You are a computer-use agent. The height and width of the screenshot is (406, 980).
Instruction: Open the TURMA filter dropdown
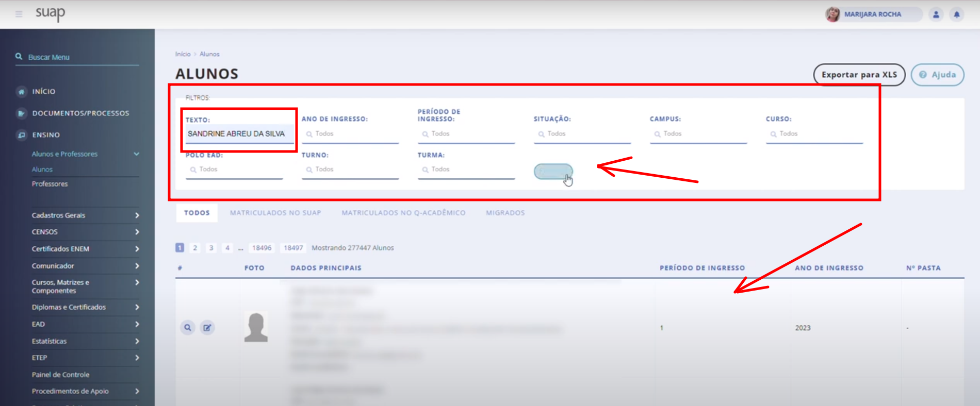(x=466, y=170)
